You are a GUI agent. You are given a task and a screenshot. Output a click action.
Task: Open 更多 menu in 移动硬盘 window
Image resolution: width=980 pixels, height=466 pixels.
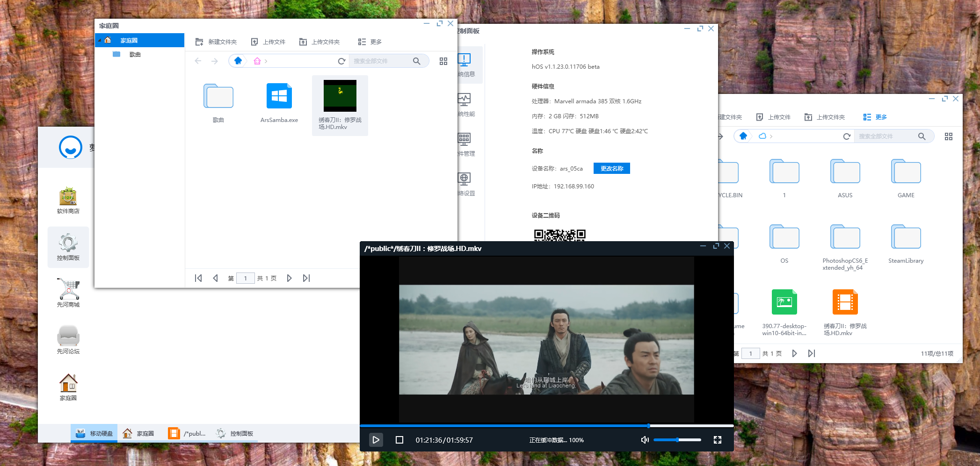[x=875, y=117]
